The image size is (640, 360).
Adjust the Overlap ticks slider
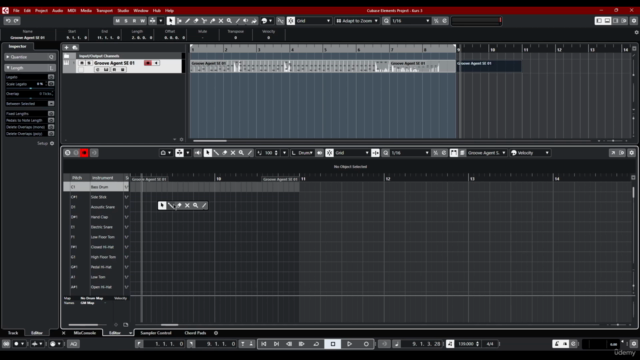click(x=29, y=98)
